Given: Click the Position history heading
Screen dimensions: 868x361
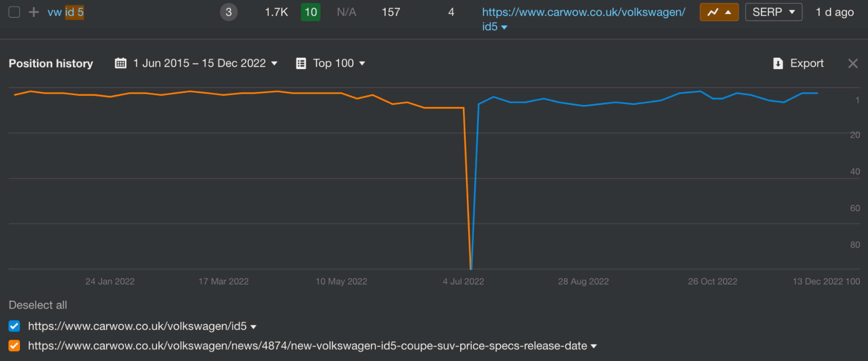Looking at the screenshot, I should pyautogui.click(x=51, y=63).
